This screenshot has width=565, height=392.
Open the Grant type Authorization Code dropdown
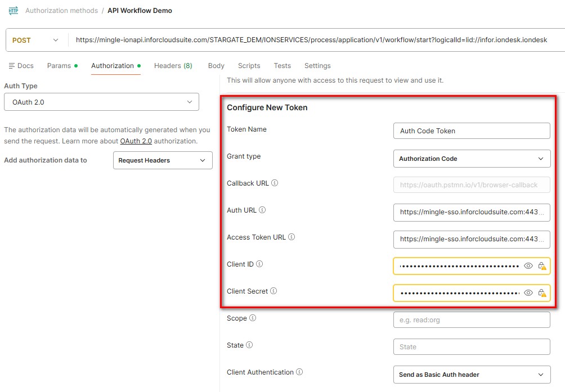click(471, 159)
